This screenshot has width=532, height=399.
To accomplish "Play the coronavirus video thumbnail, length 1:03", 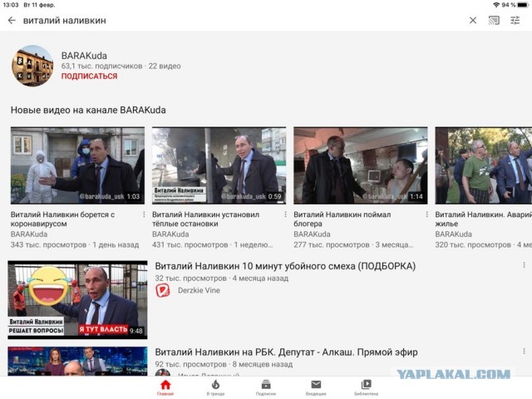I will click(77, 165).
